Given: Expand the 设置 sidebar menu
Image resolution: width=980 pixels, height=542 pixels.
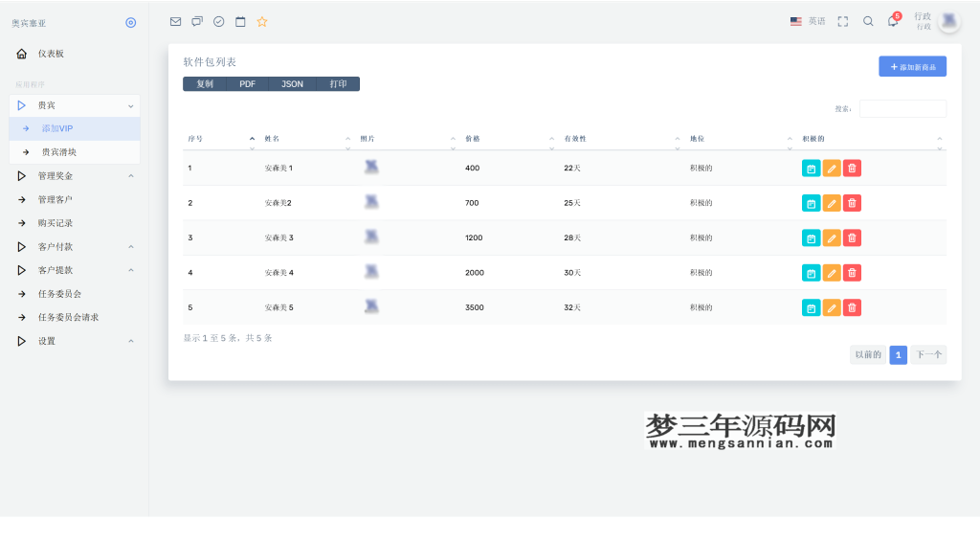Looking at the screenshot, I should coord(75,341).
